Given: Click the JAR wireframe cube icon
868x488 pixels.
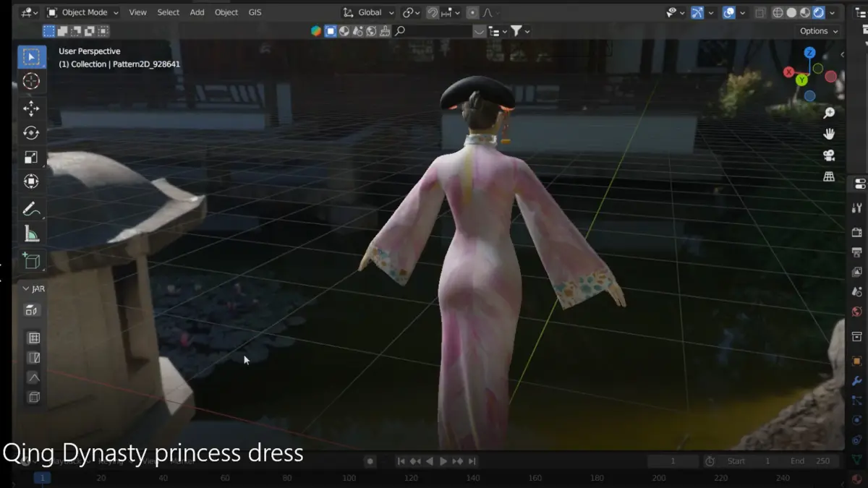Looking at the screenshot, I should pos(33,397).
